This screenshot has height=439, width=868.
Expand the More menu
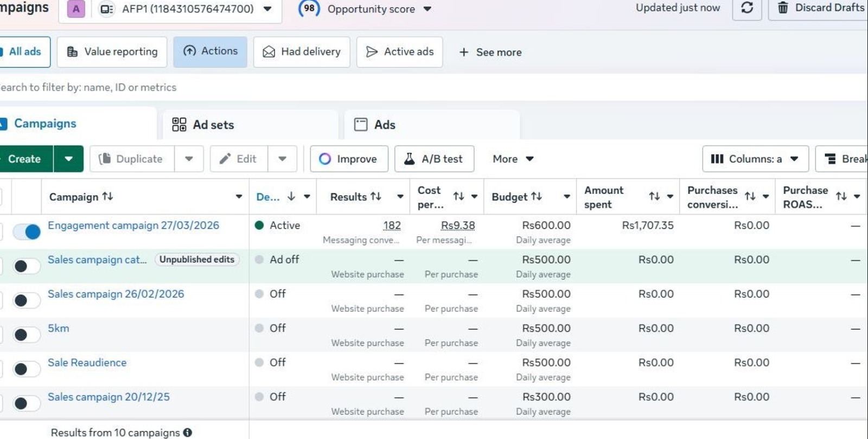(x=513, y=159)
